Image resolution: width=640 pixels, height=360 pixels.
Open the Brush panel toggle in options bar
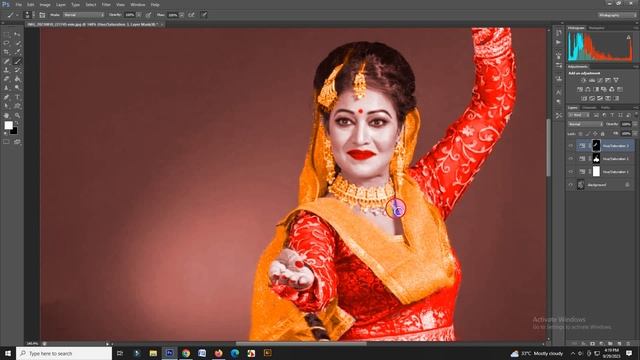click(x=42, y=15)
